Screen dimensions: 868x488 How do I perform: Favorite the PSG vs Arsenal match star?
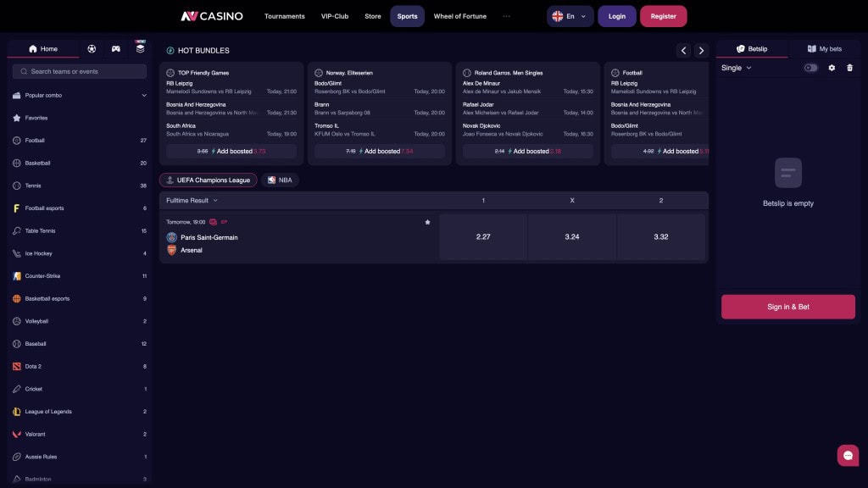point(427,222)
